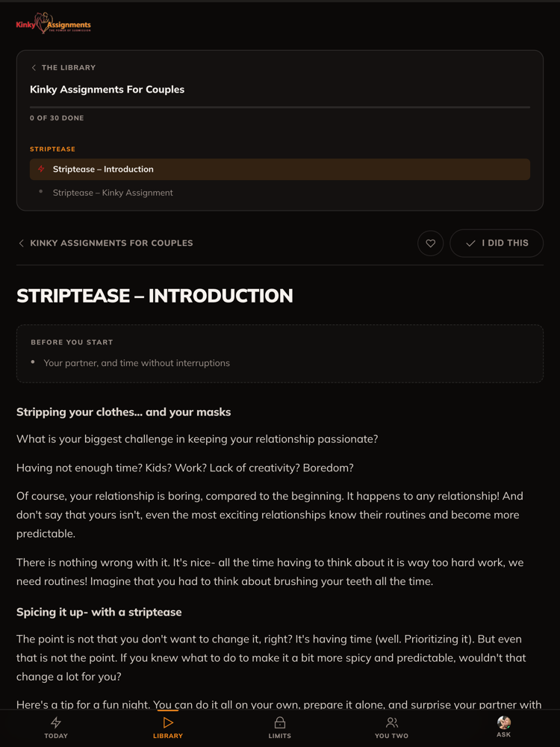Open the Ask avatar icon
560x747 pixels.
click(504, 722)
